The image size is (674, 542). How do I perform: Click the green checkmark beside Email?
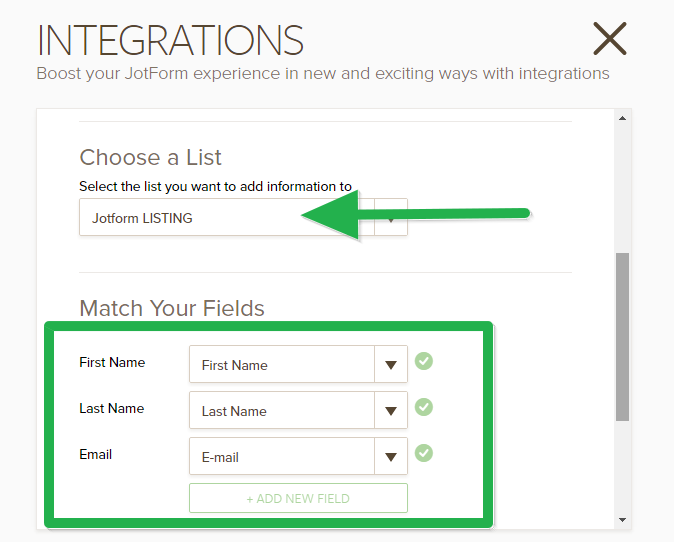(424, 453)
